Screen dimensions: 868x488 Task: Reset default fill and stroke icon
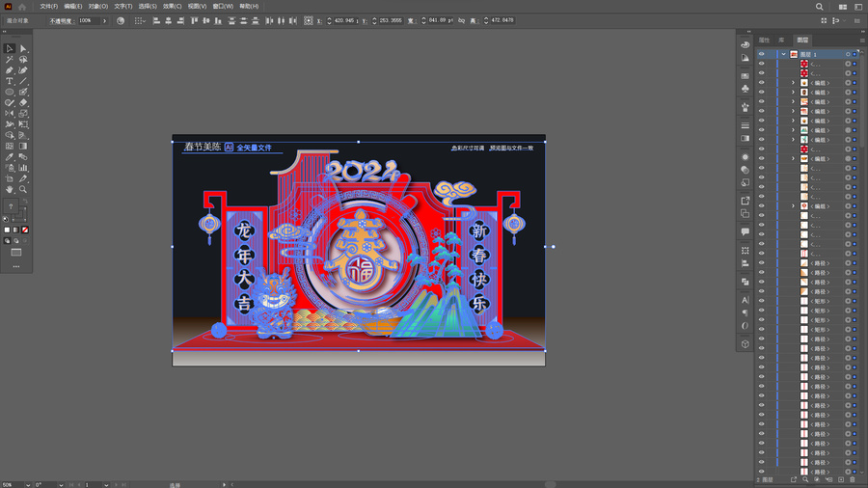(x=6, y=219)
